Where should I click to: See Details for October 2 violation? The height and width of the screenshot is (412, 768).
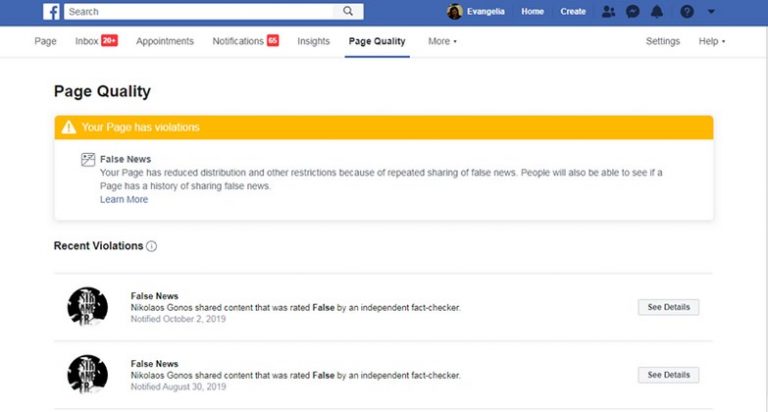coord(668,307)
